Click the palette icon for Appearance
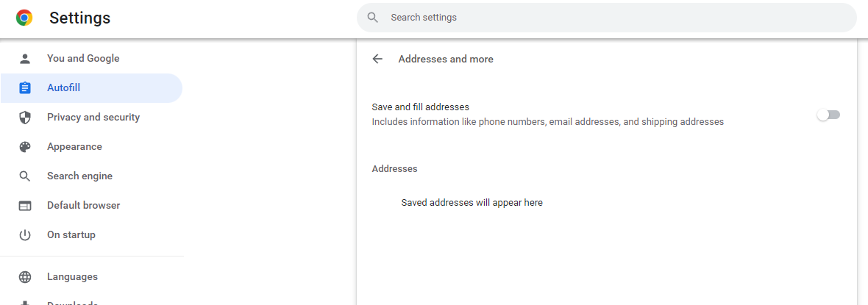868x305 pixels. tap(25, 147)
